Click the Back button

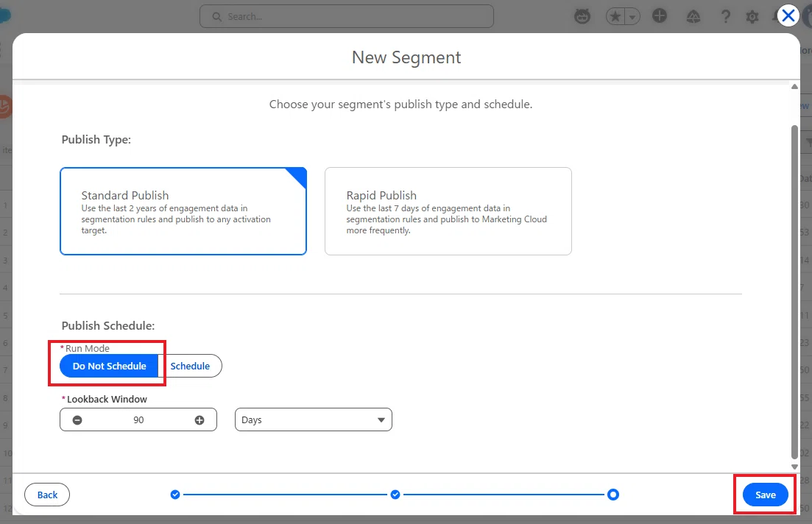(x=47, y=495)
